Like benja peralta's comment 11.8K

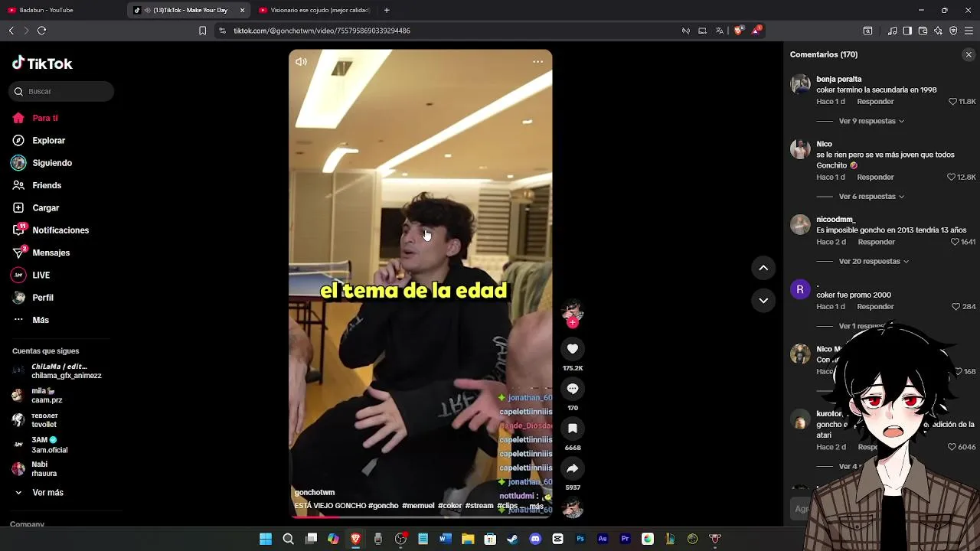953,102
